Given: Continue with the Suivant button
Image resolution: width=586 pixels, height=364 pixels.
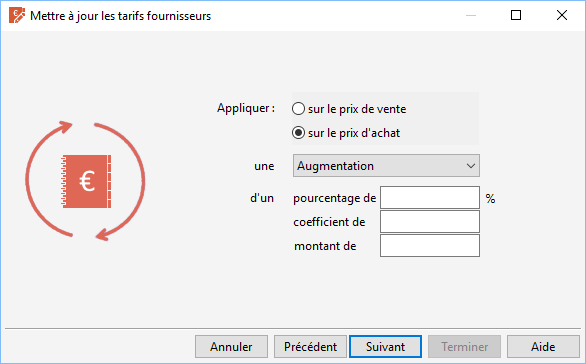Looking at the screenshot, I should [385, 347].
